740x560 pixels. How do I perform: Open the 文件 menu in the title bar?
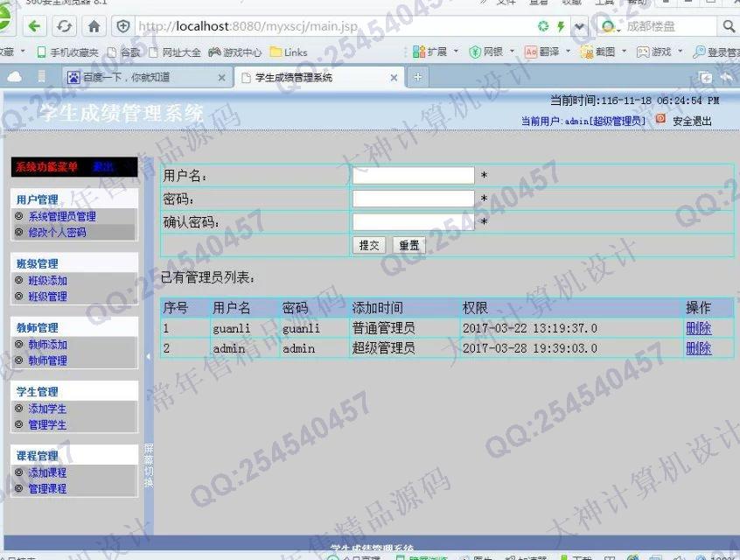(506, 2)
